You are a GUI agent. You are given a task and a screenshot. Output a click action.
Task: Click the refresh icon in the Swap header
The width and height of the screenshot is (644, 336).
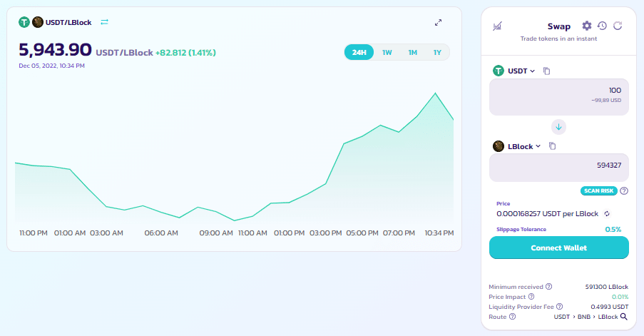pyautogui.click(x=618, y=26)
